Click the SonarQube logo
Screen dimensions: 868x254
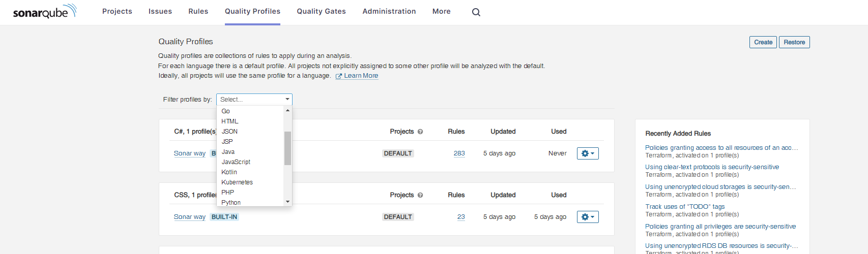coord(44,11)
